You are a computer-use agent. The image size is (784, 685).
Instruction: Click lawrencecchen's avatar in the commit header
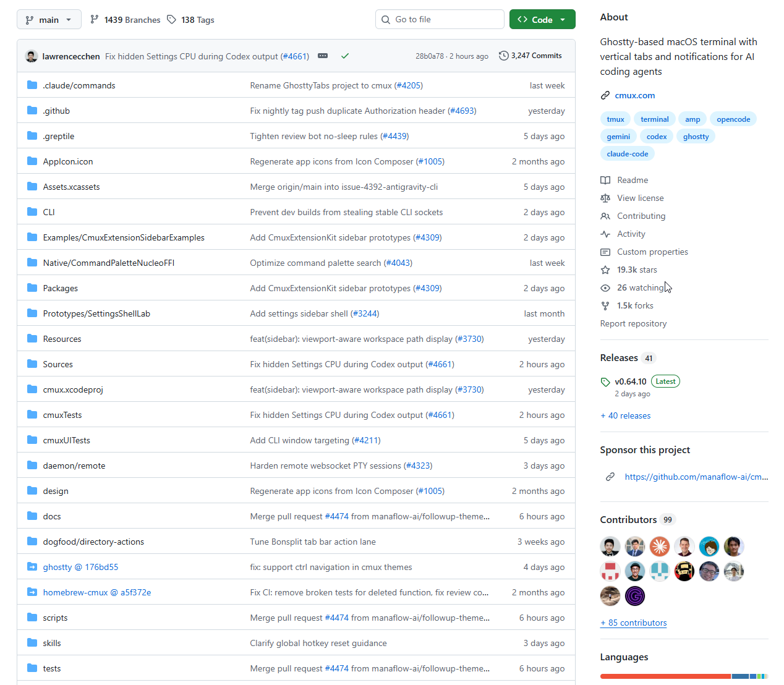coord(32,56)
